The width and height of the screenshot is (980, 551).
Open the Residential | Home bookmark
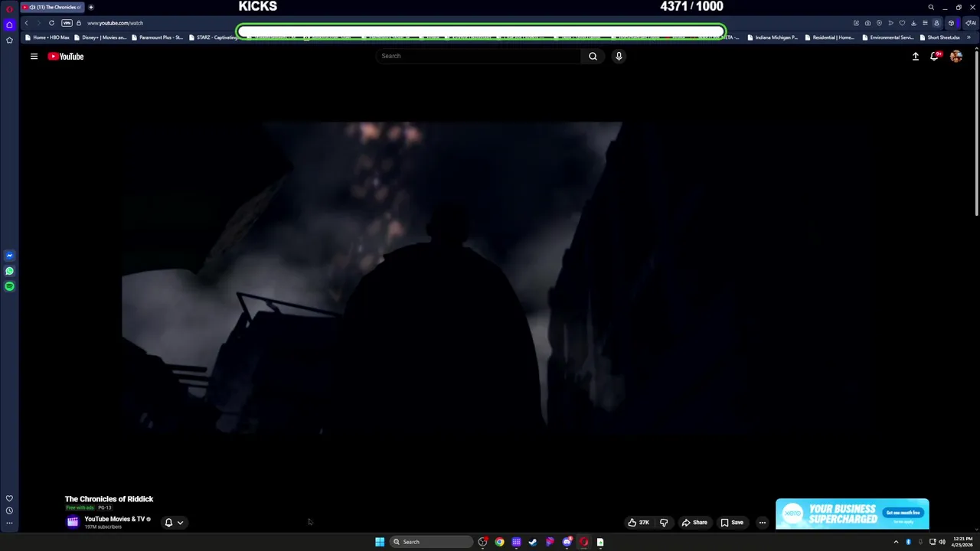[x=829, y=37]
